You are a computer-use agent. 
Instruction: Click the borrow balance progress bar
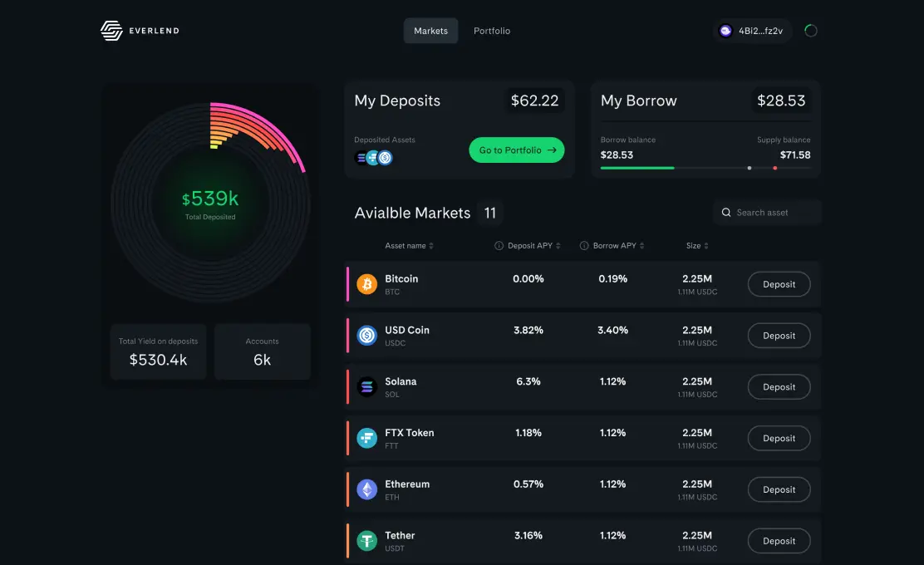click(x=705, y=168)
